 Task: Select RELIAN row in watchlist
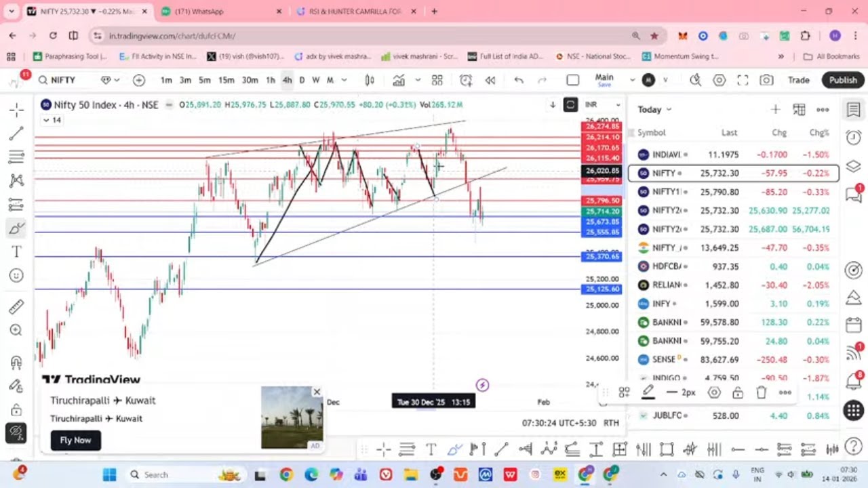pos(734,285)
